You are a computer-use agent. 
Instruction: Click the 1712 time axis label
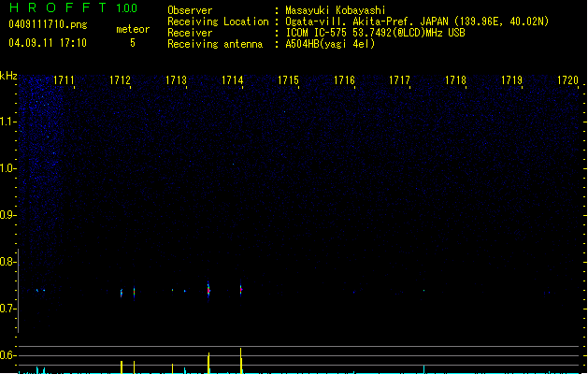click(120, 80)
